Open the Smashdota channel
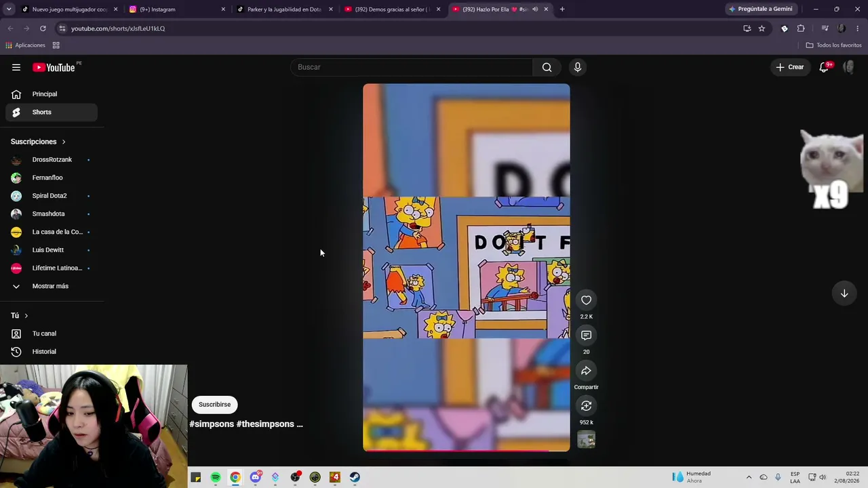 point(51,214)
